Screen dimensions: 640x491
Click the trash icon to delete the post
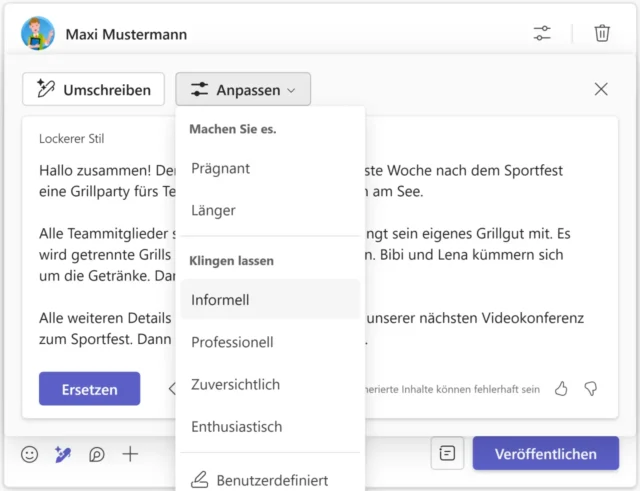coord(602,33)
